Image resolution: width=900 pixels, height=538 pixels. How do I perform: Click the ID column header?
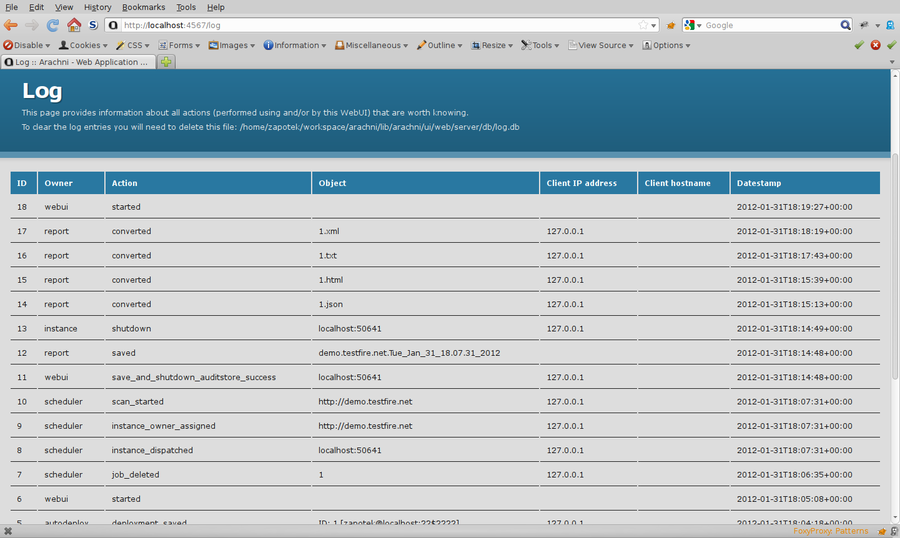24,183
